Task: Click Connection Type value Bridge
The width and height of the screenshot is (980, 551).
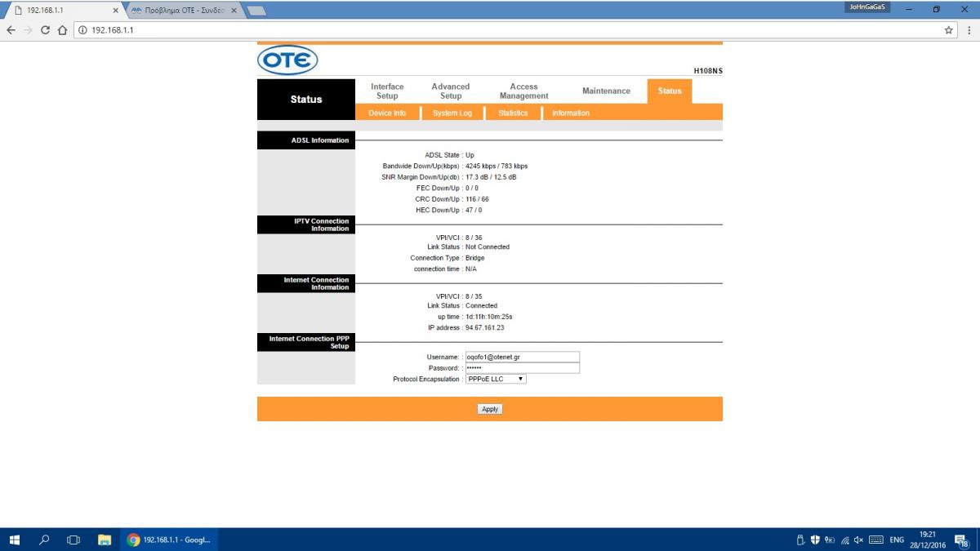Action: pyautogui.click(x=474, y=258)
